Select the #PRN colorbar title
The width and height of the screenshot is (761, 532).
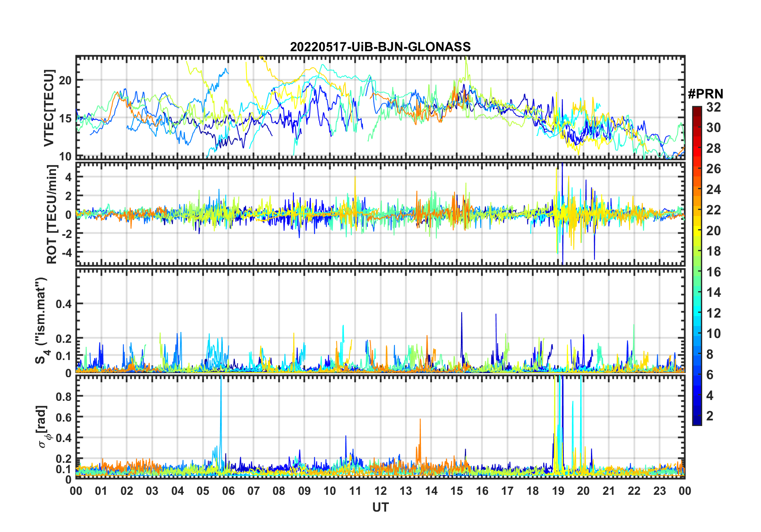(x=705, y=94)
